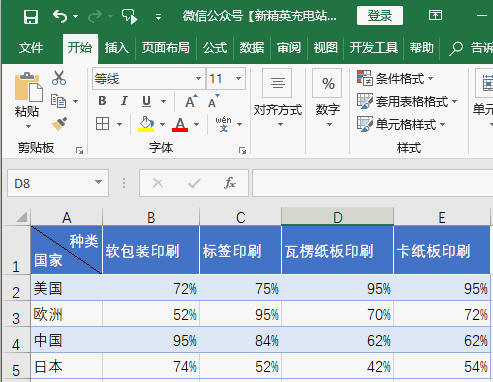Decrease font size with small A
Viewport: 493px width, 382px height.
tap(213, 101)
